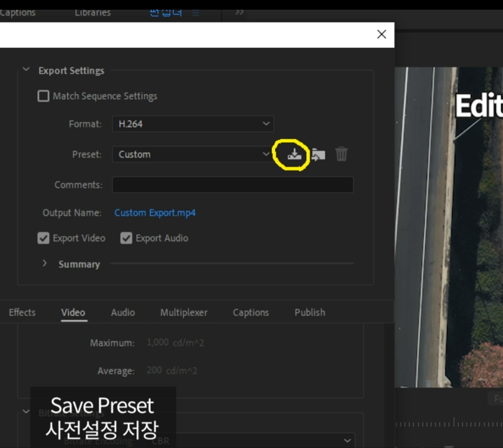
Task: Select the blue Korean-labeled panel tab
Action: click(x=166, y=13)
